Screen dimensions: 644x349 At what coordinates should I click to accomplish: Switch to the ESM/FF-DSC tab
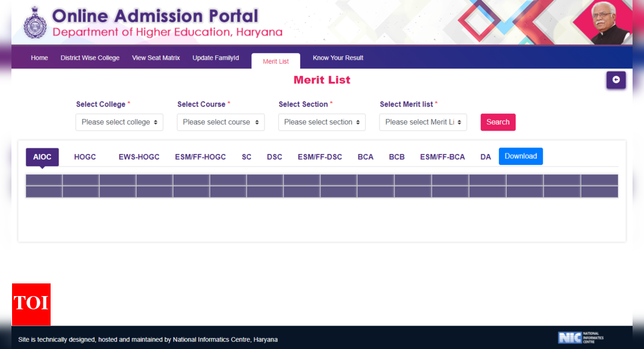point(319,157)
